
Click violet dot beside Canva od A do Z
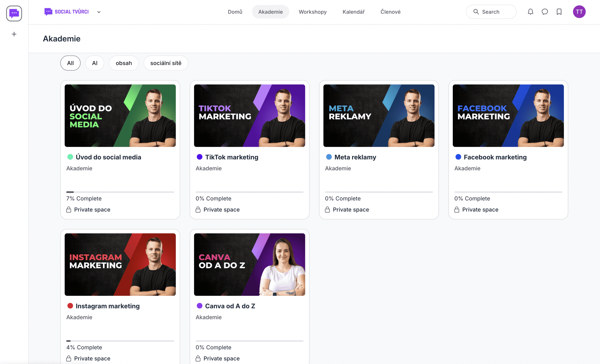coord(199,306)
